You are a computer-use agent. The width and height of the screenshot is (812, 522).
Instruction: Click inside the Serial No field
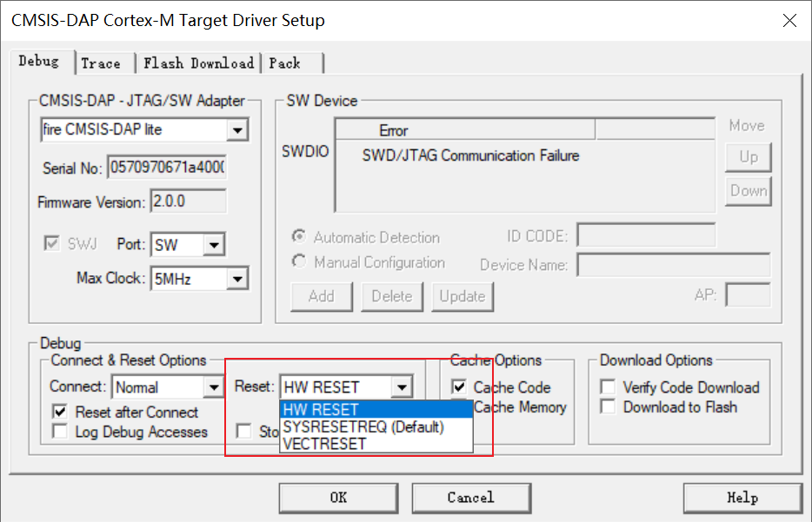pyautogui.click(x=170, y=168)
